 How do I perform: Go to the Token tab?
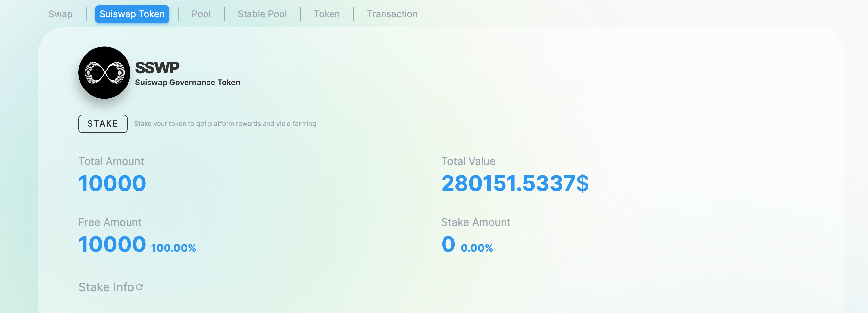pyautogui.click(x=327, y=14)
